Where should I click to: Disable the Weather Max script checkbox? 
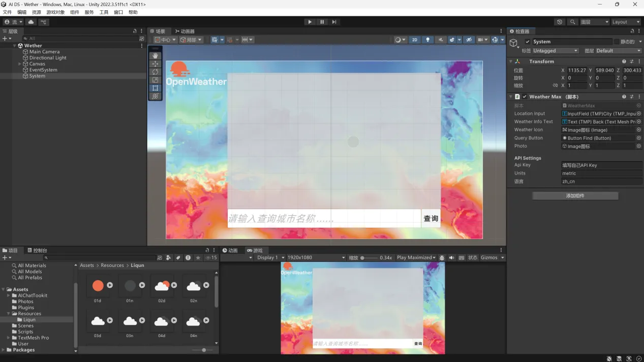[525, 97]
